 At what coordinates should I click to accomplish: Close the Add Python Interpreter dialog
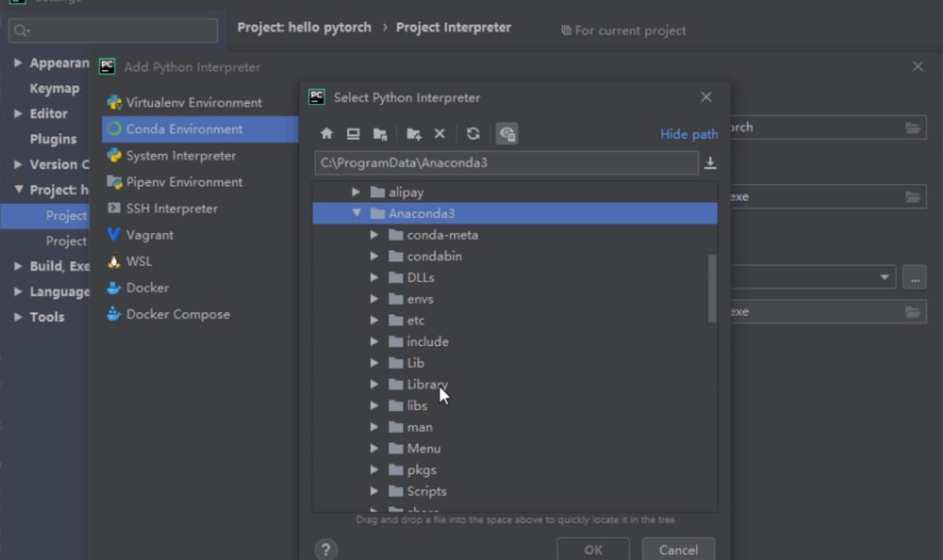click(917, 67)
